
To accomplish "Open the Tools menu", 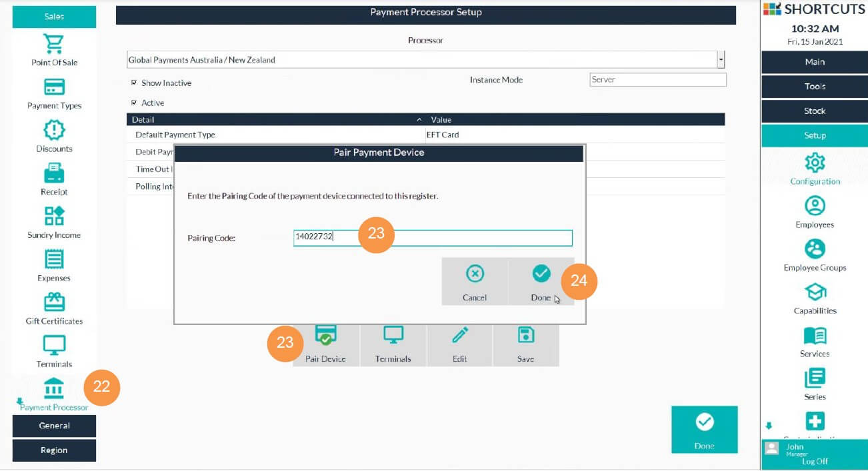I will click(x=814, y=87).
